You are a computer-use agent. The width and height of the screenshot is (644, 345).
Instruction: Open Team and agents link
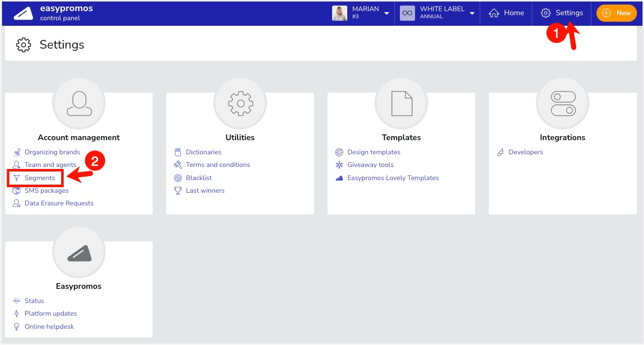pyautogui.click(x=51, y=164)
